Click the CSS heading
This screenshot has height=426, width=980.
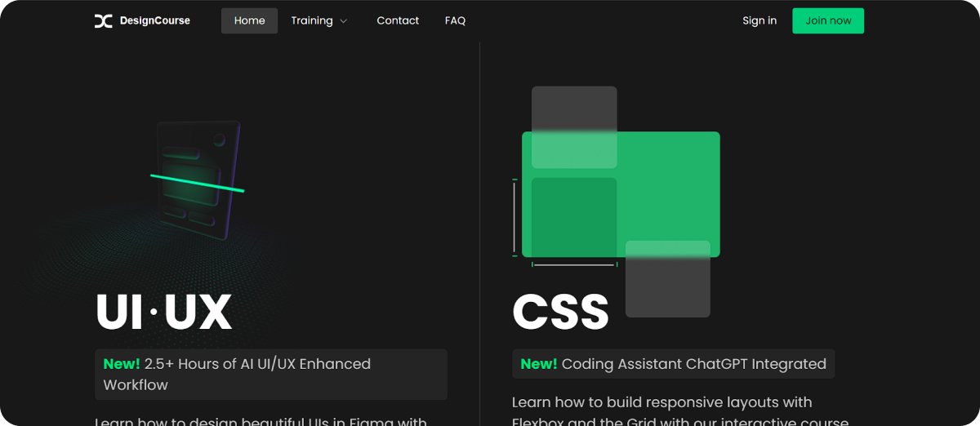click(x=560, y=311)
